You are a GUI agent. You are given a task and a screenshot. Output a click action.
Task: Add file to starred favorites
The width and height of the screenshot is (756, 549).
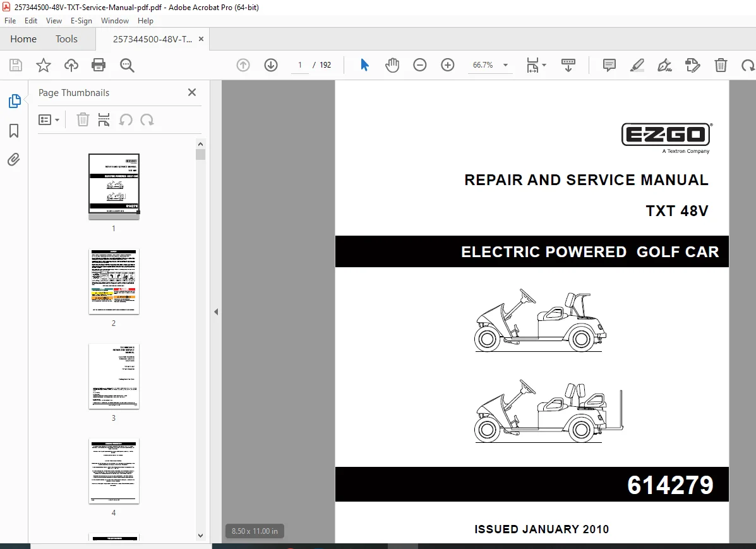coord(44,65)
